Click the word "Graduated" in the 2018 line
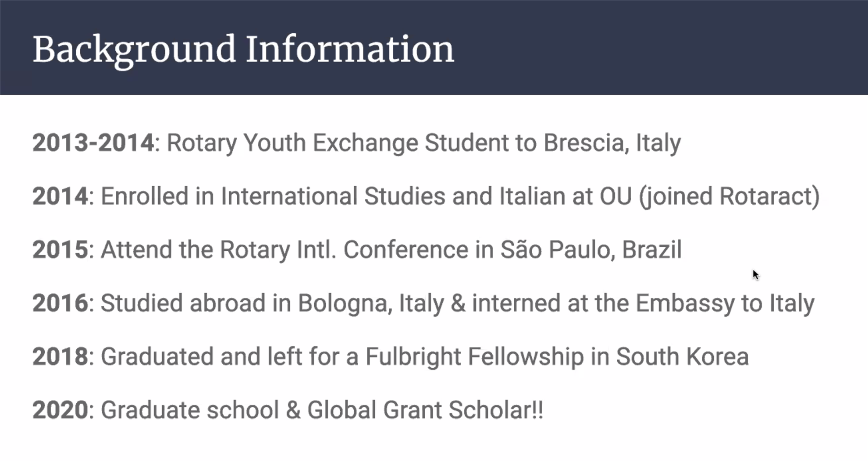Image resolution: width=868 pixels, height=462 pixels. tap(157, 356)
